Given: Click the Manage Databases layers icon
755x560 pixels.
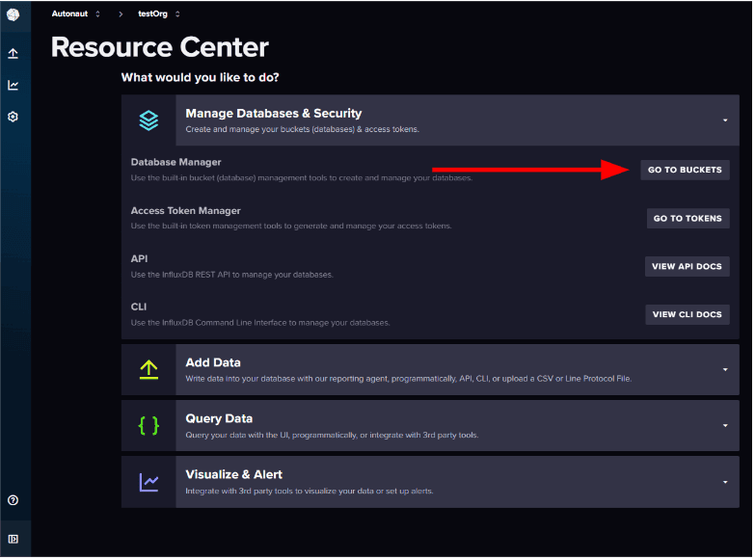Looking at the screenshot, I should click(148, 120).
